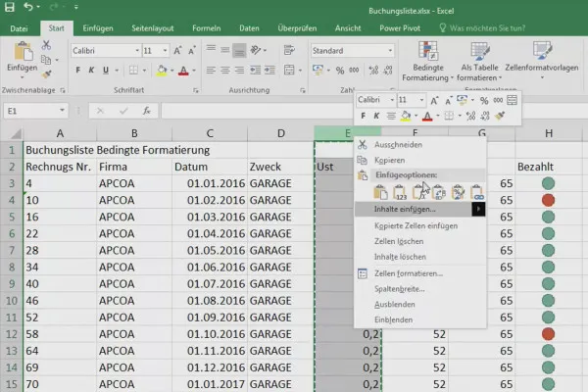Select column H header

pyautogui.click(x=549, y=133)
